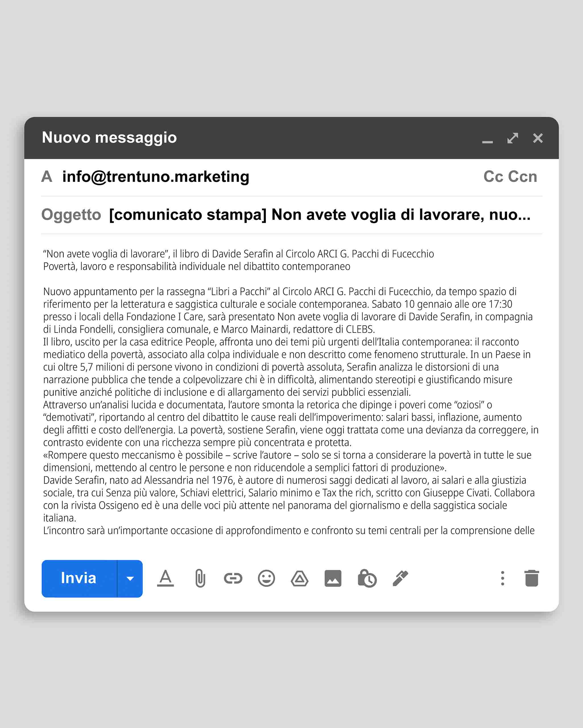Expand compose window to full screen
The width and height of the screenshot is (583, 728).
tap(512, 138)
